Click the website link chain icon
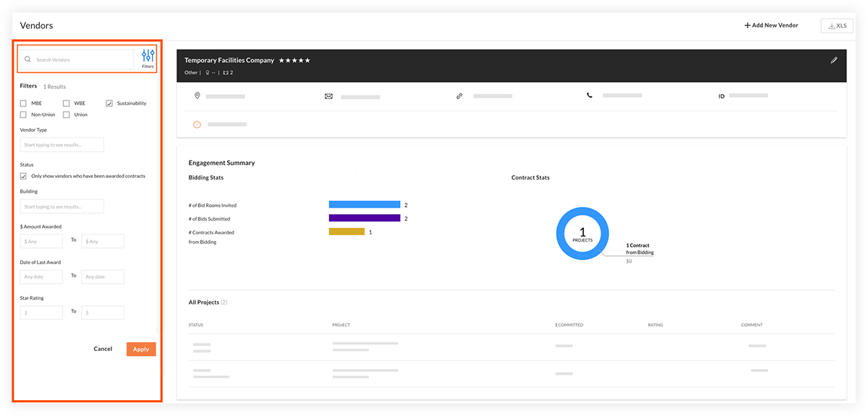 tap(459, 96)
